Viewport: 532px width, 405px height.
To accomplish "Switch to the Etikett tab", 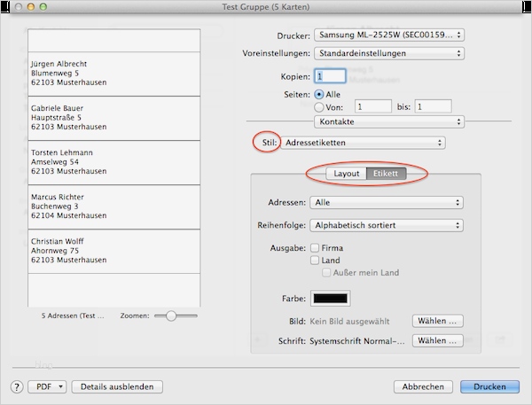I will click(x=386, y=174).
